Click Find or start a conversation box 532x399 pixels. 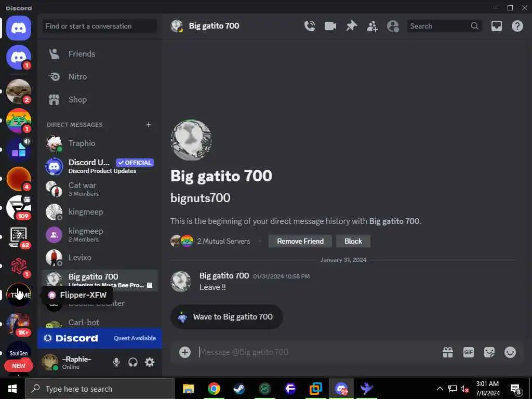pos(99,26)
